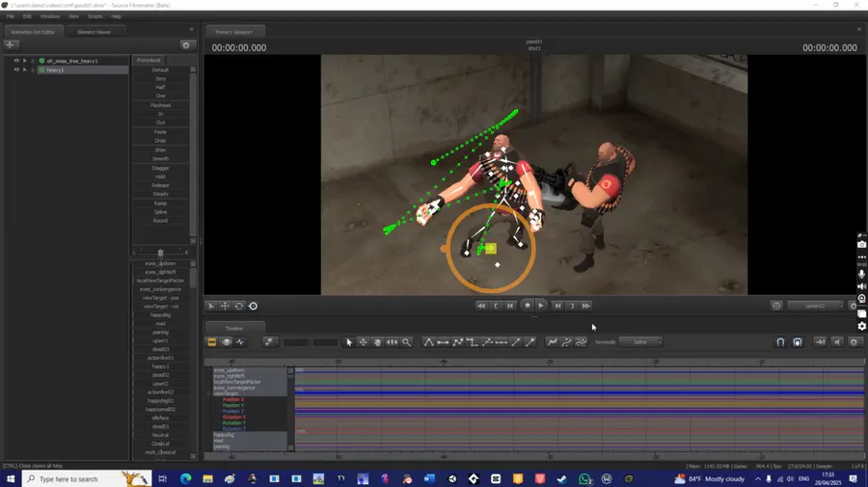This screenshot has width=868, height=487.
Task: Toggle the record button in playback bar
Action: tap(527, 306)
